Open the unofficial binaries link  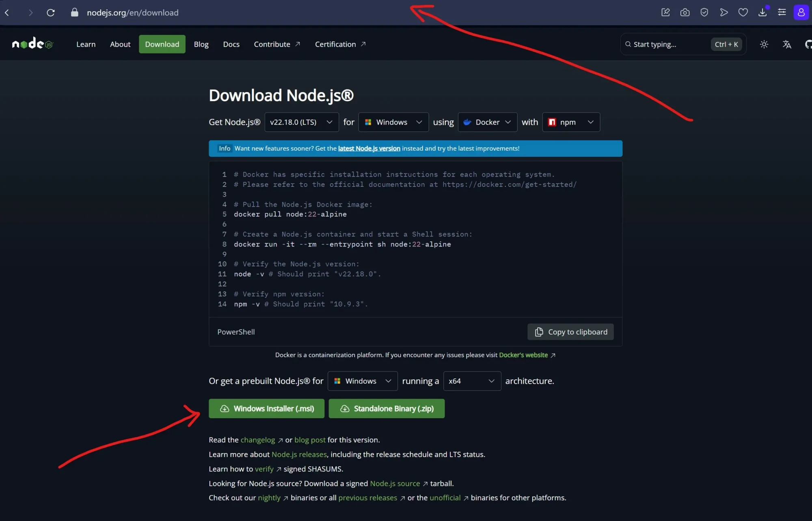coord(445,498)
